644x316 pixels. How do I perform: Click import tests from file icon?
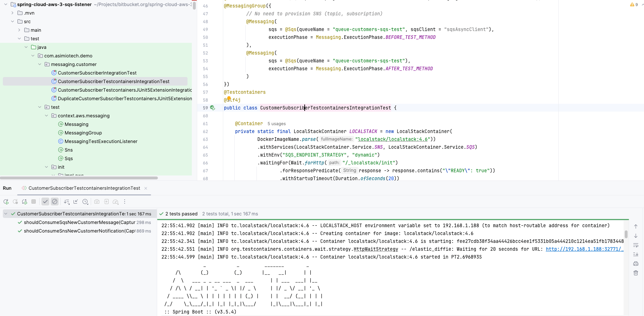point(106,202)
